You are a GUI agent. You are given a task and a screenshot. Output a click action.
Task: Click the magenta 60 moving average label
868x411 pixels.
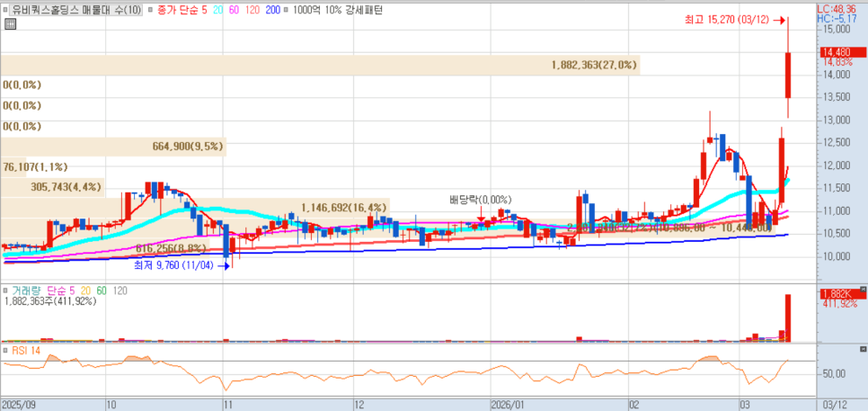[233, 9]
